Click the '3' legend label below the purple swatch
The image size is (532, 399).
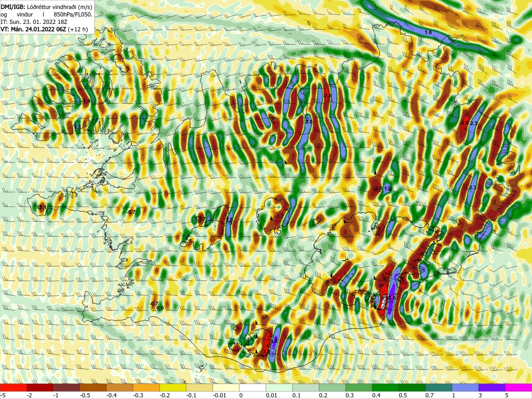click(480, 395)
